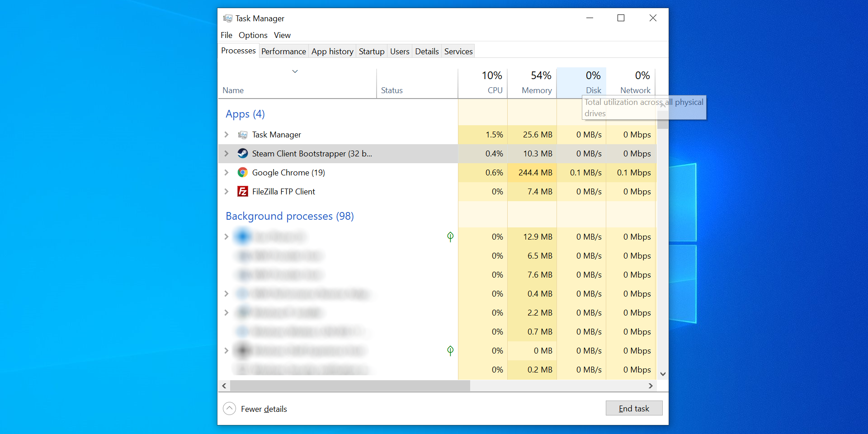Open the Name column chevron dropdown
868x434 pixels.
tap(295, 71)
